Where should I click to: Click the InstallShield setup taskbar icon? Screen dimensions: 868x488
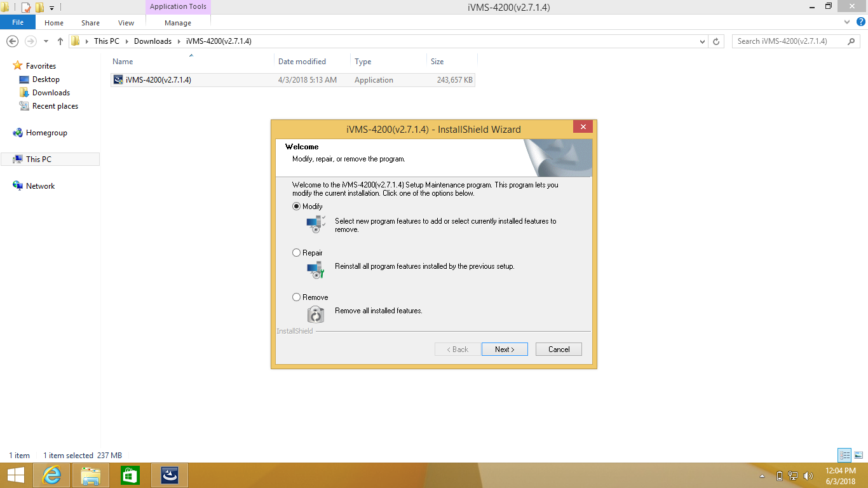[x=169, y=475]
